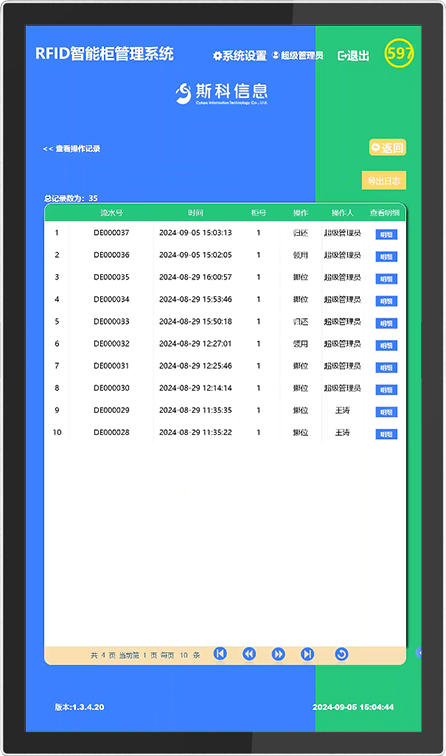Open details for record DE000032
446x756 pixels.
(386, 345)
